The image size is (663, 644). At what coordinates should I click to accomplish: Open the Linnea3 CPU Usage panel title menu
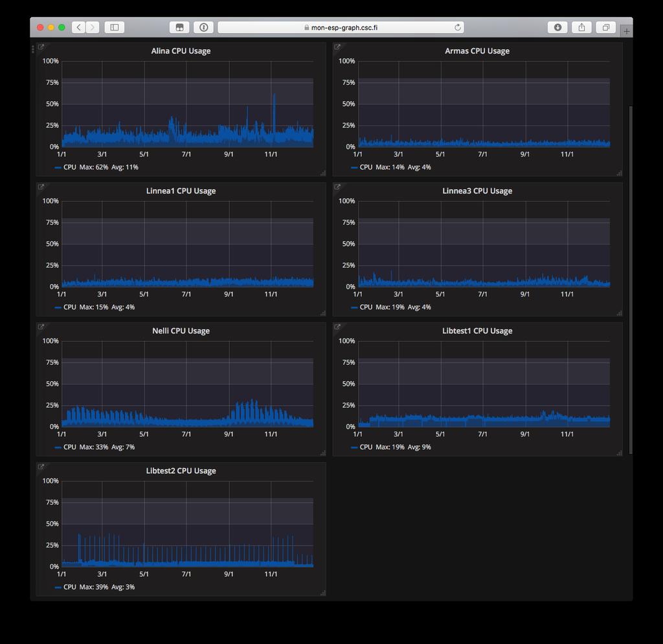point(477,191)
